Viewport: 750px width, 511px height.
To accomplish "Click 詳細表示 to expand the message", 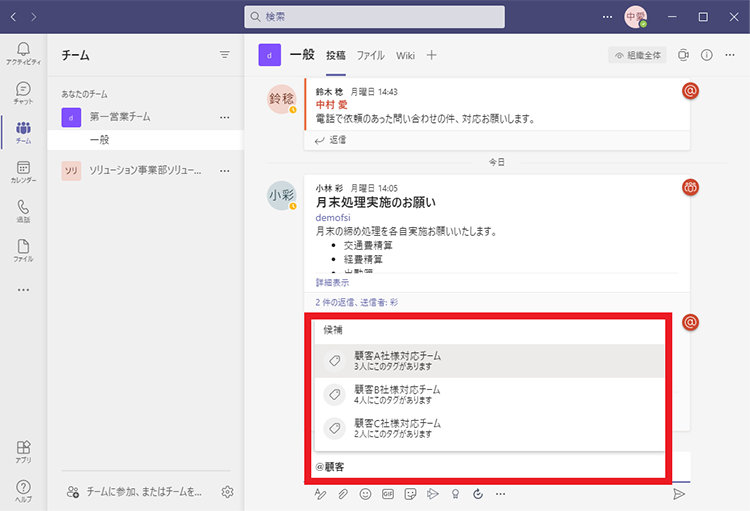I will (332, 282).
